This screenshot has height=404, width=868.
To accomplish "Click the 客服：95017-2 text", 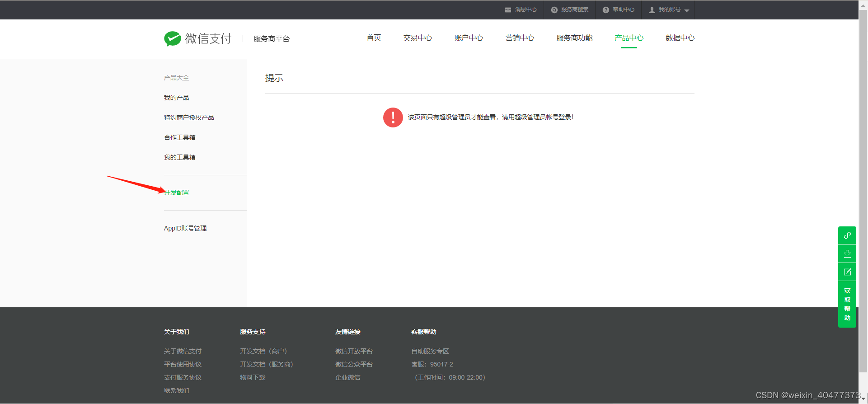I will [432, 364].
